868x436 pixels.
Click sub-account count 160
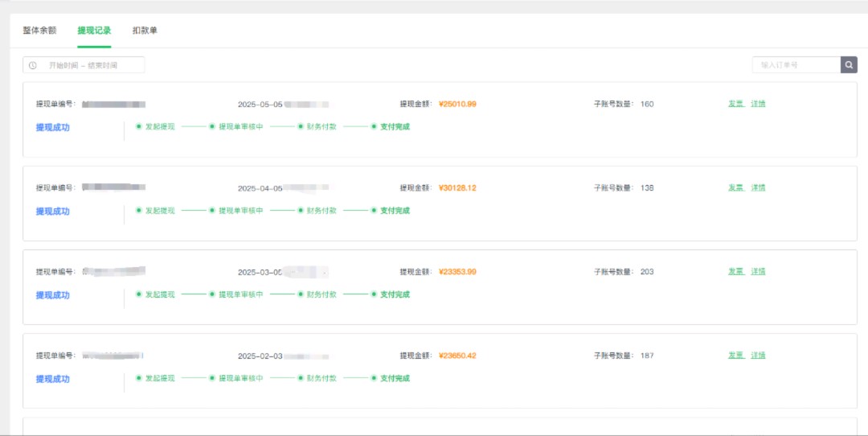646,104
